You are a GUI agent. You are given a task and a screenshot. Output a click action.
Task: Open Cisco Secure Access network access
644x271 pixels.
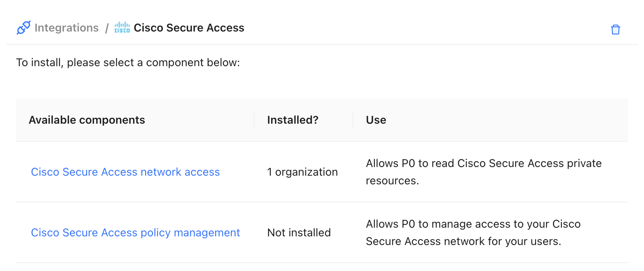click(125, 172)
